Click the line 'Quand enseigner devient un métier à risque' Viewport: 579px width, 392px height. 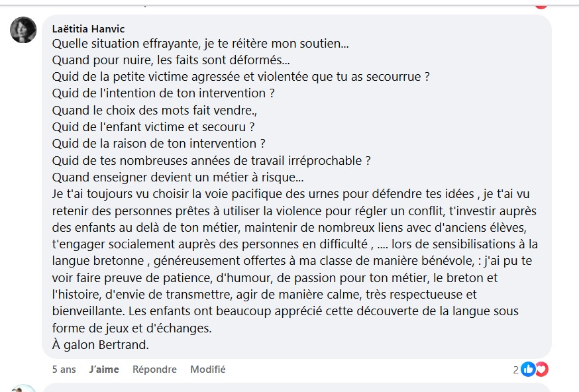pyautogui.click(x=178, y=177)
